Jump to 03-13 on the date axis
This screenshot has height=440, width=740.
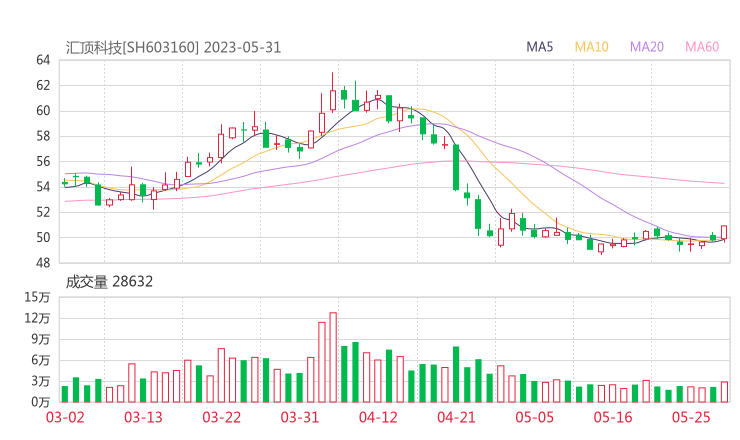click(x=142, y=417)
